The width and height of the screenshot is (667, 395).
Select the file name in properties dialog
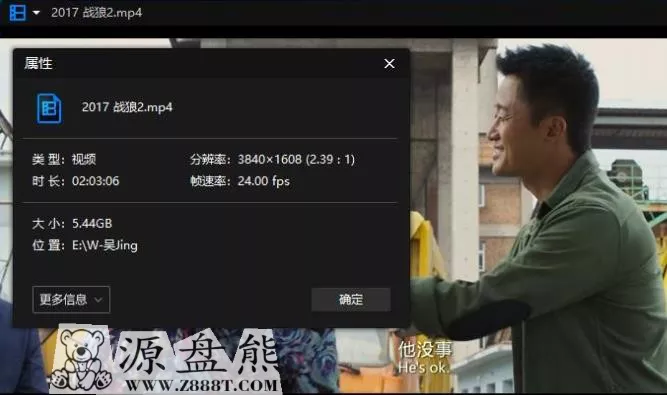(x=127, y=107)
